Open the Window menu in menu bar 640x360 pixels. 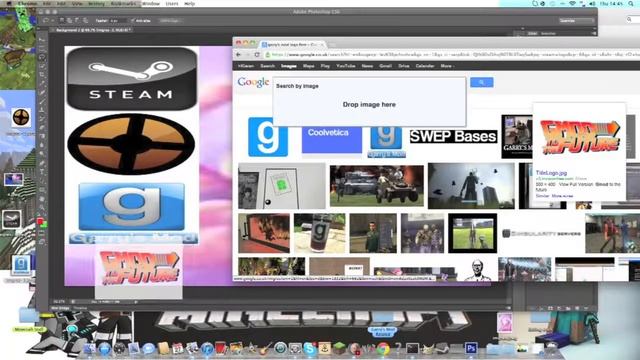point(151,3)
